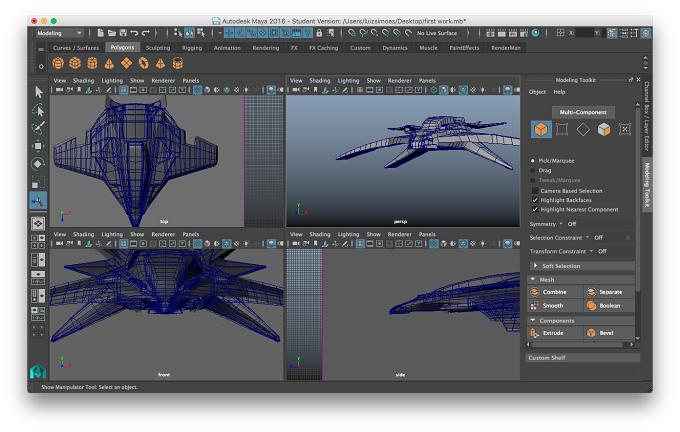Viewport: 680px width, 432px height.
Task: Switch to Face selection mode icon
Action: [604, 129]
